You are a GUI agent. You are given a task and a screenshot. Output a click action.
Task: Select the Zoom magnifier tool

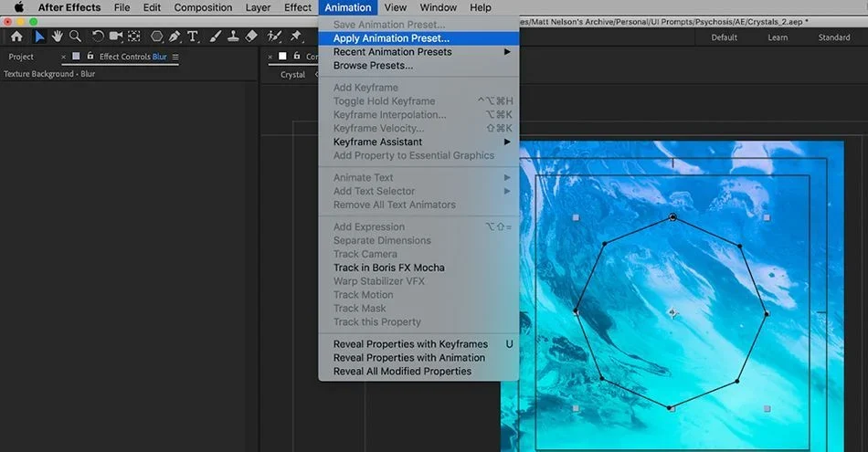[x=75, y=37]
